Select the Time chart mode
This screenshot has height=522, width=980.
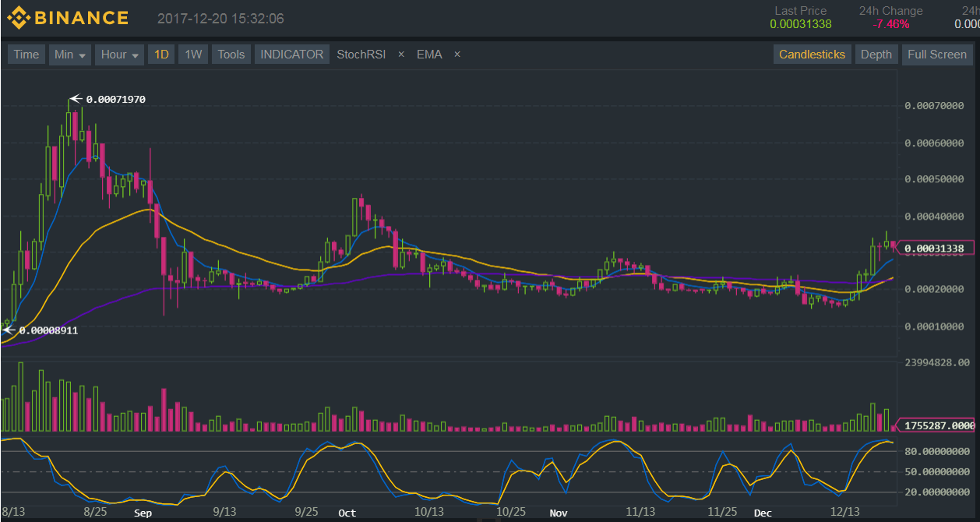[x=26, y=55]
